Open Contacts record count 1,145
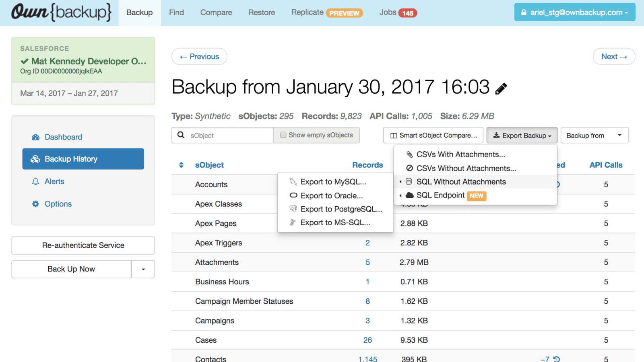The image size is (644, 362). tap(368, 359)
